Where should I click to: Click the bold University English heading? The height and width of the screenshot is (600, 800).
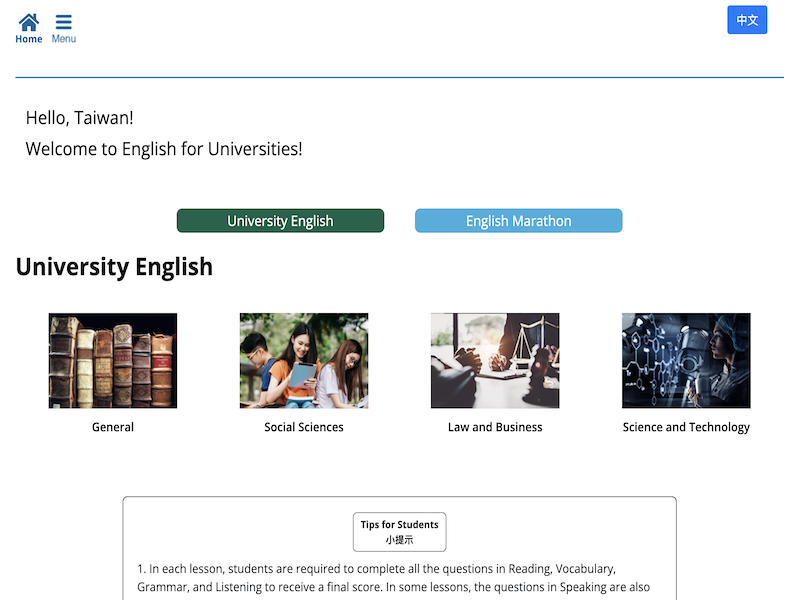[x=114, y=267]
